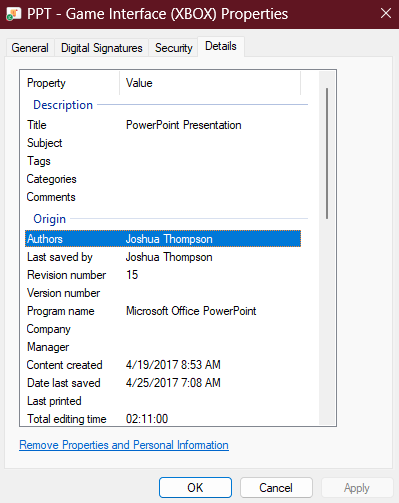
Task: Select the Title property row
Action: click(x=163, y=125)
